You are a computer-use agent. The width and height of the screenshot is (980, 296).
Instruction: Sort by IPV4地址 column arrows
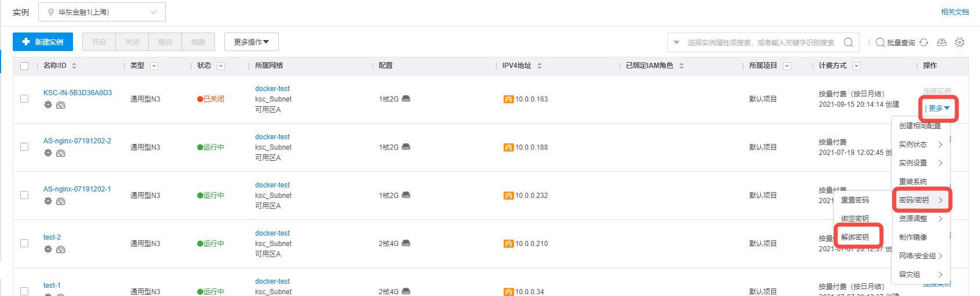pos(540,66)
